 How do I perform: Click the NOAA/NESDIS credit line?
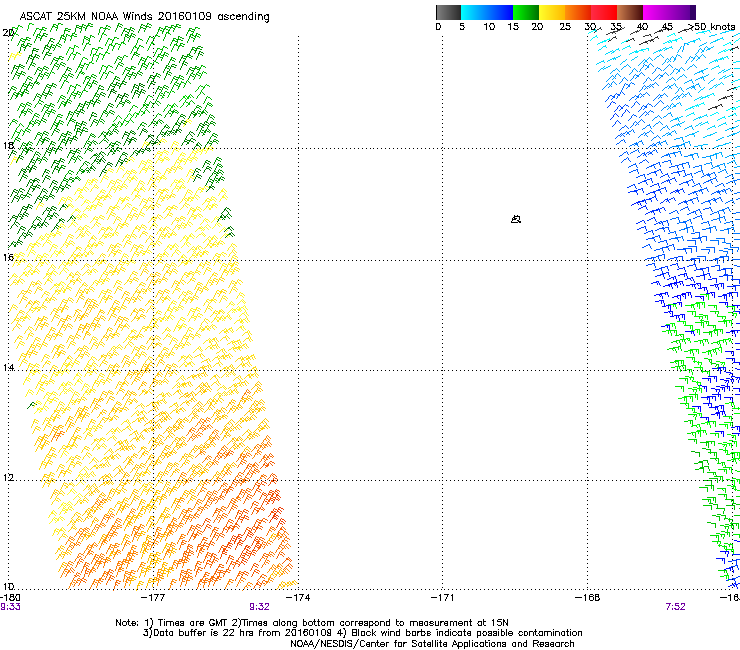pos(432,644)
